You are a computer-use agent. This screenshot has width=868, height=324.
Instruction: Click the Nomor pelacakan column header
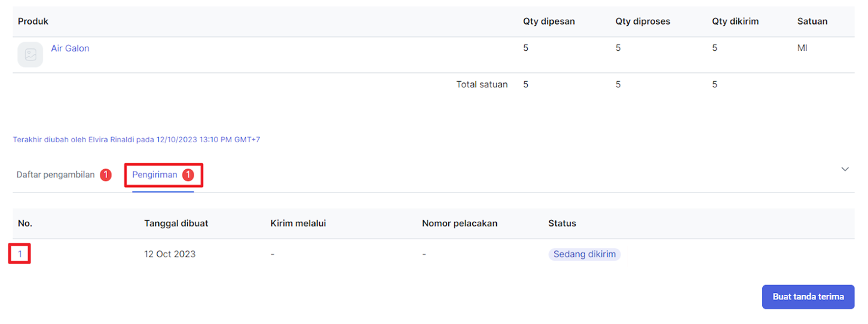460,224
